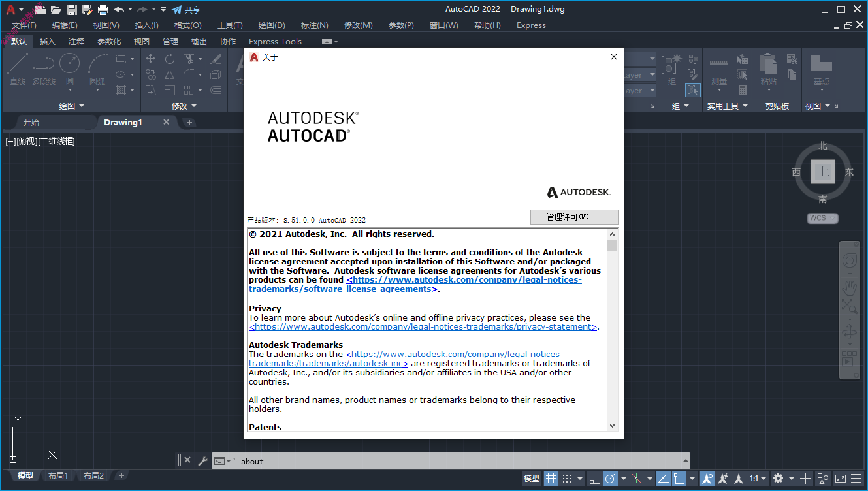Select the Rotate tool in Modify panel

tap(170, 59)
